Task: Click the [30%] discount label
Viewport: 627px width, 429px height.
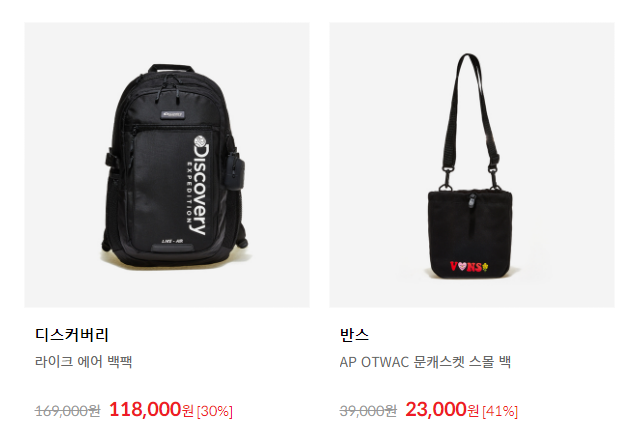Action: [215, 411]
